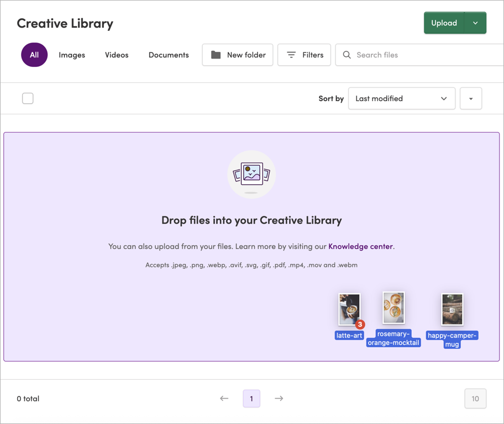Click the red 3 badge
Image resolution: width=504 pixels, height=424 pixels.
click(360, 325)
